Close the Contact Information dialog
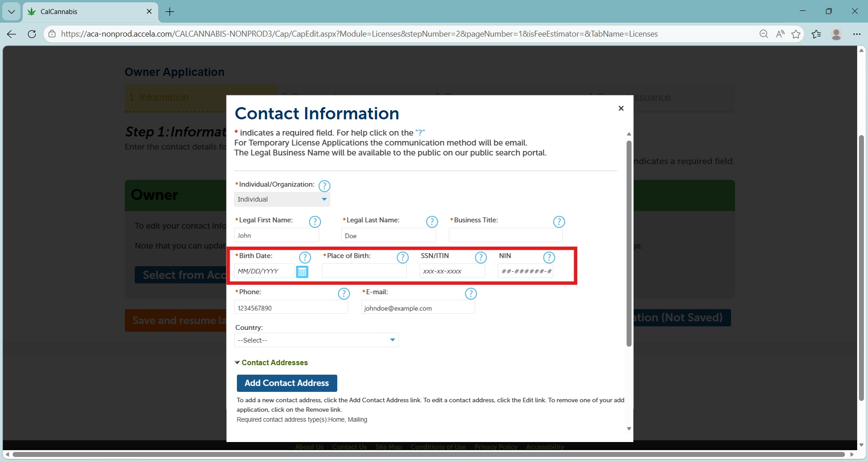 pos(621,108)
